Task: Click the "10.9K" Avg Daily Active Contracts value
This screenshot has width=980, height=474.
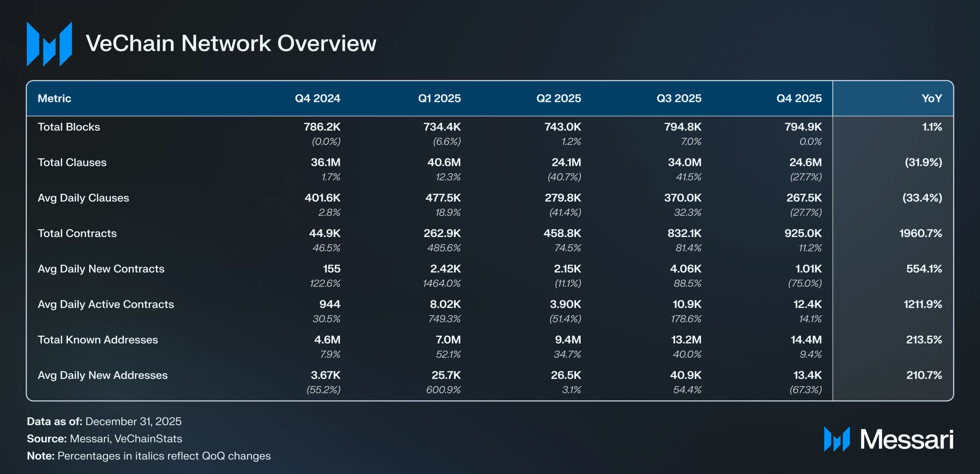Action: 687,304
